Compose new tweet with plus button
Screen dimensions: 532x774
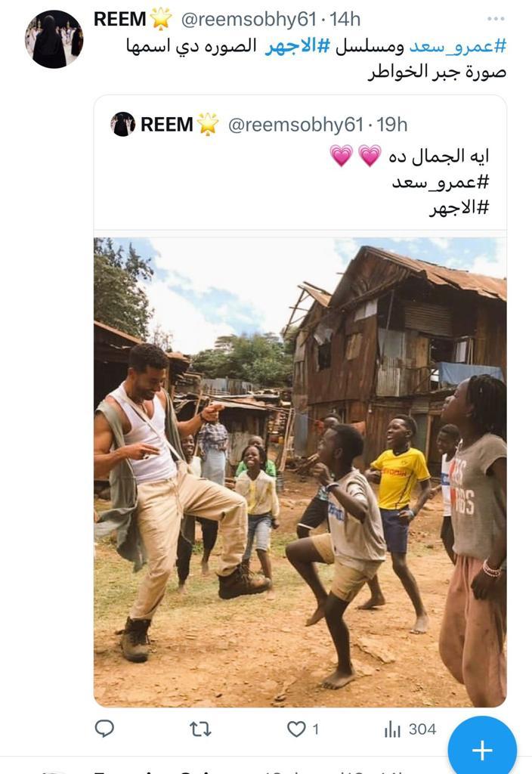click(x=482, y=750)
